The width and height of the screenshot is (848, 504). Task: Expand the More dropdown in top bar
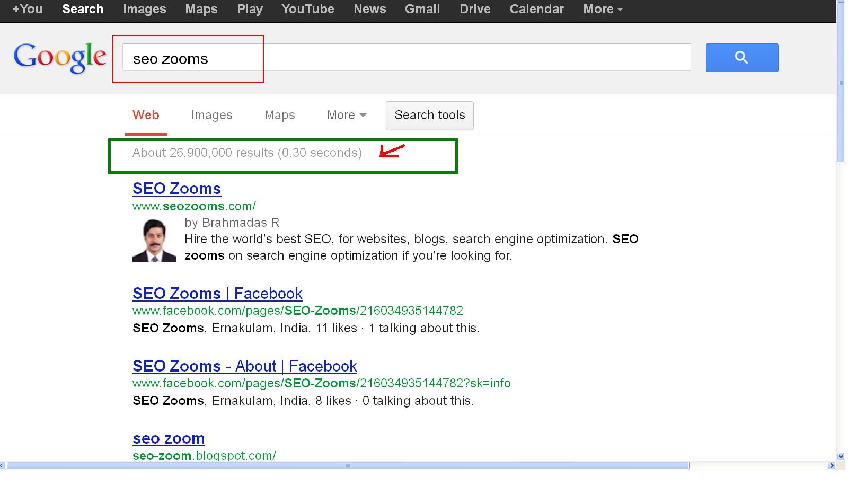[x=603, y=9]
